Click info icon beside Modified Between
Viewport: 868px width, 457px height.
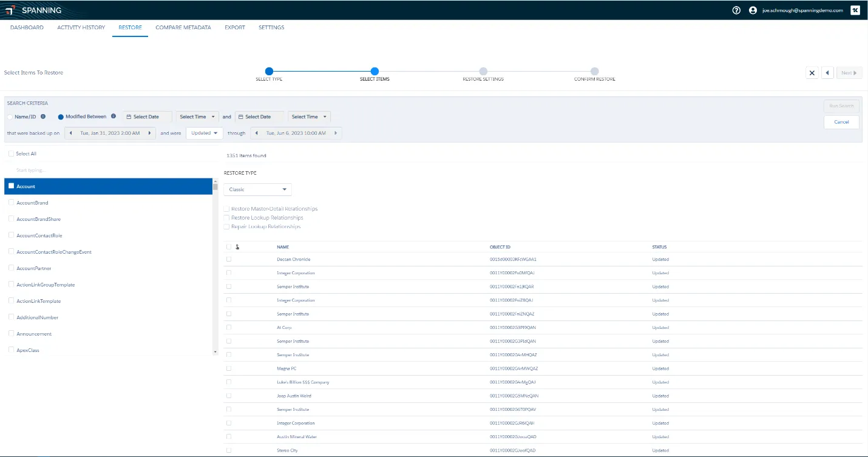click(114, 117)
